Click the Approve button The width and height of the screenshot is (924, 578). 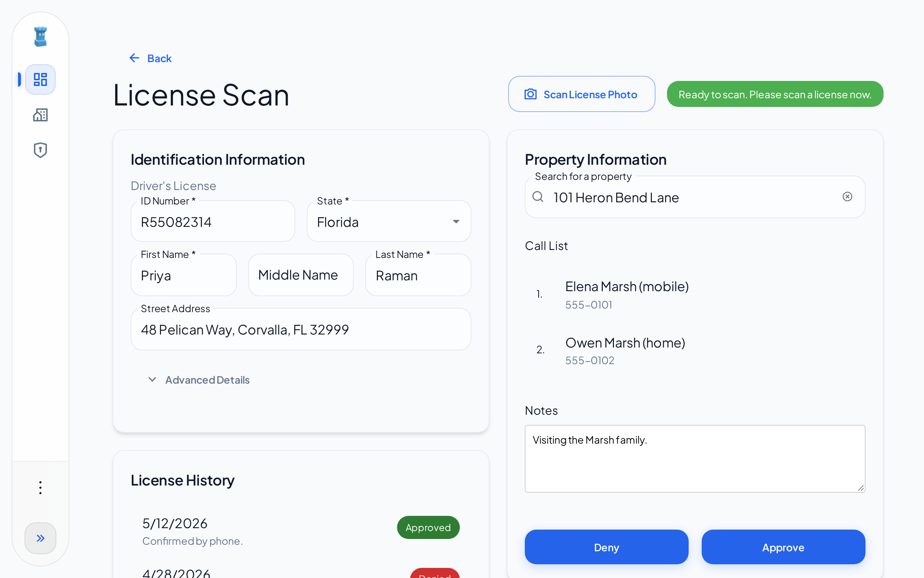point(783,547)
